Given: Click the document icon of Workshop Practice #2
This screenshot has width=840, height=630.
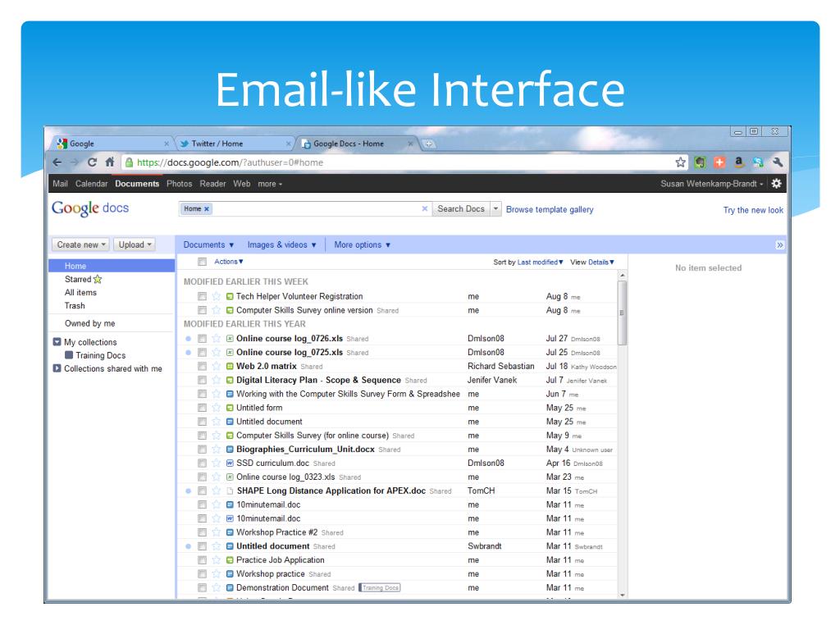Looking at the screenshot, I should click(x=230, y=532).
